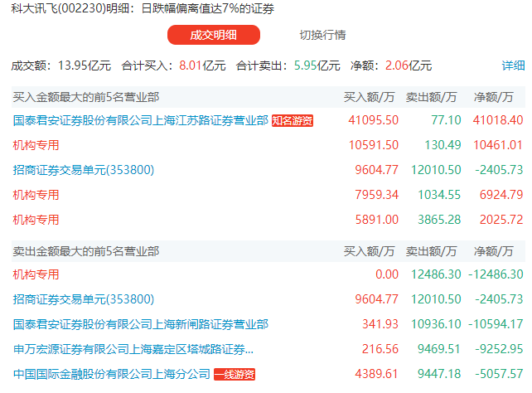
Task: Click buy amount 216.56
Action: tap(380, 349)
